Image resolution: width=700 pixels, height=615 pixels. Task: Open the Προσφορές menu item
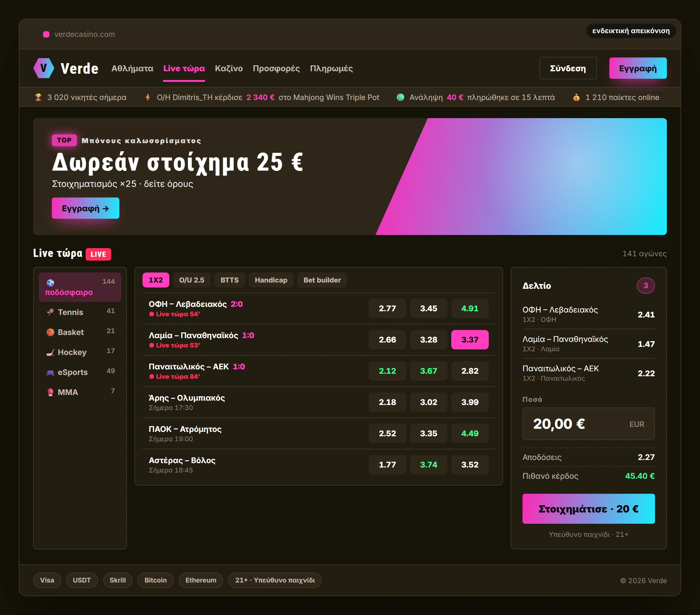pos(276,68)
